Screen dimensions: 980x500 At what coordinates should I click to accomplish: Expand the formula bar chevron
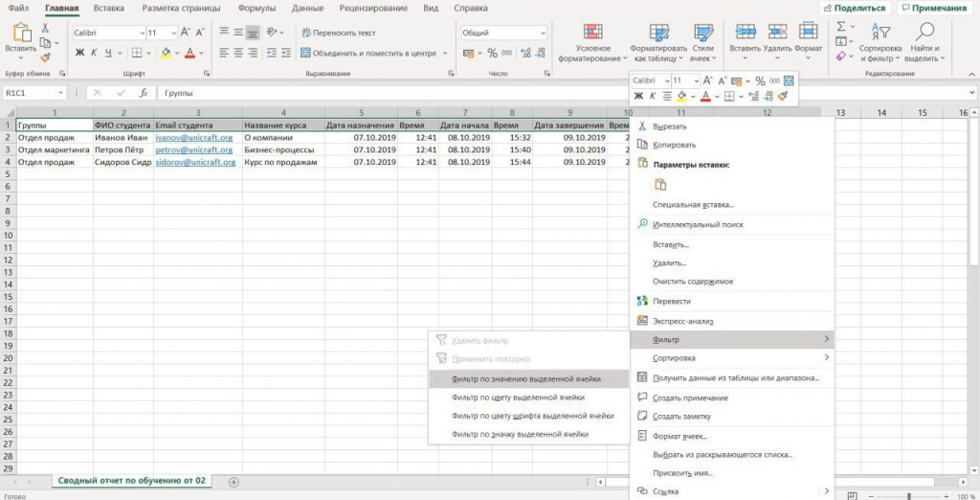[972, 93]
